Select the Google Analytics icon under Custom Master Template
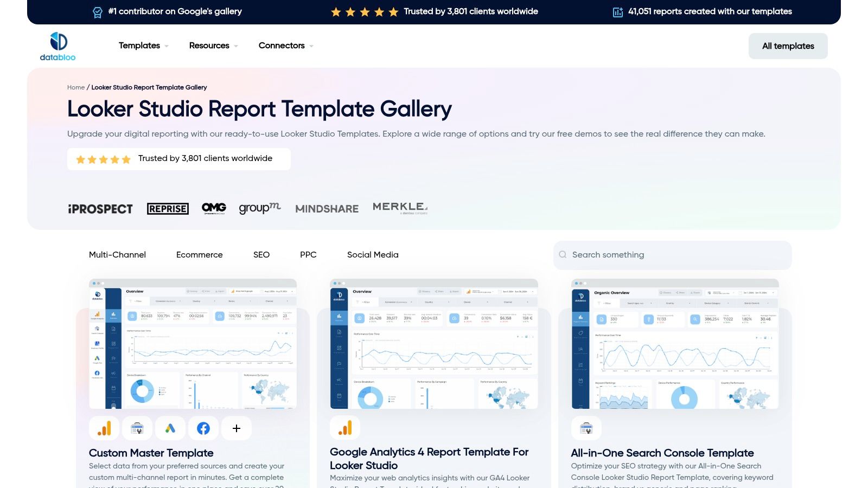 (x=104, y=428)
